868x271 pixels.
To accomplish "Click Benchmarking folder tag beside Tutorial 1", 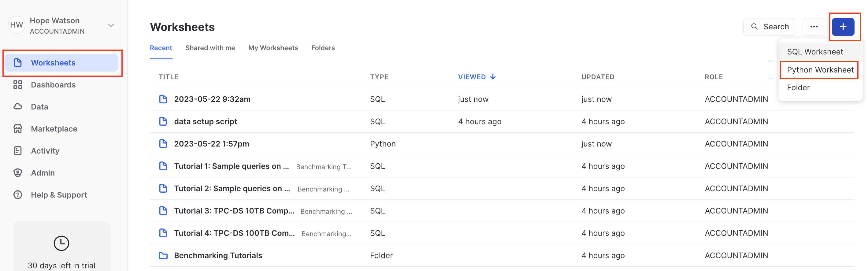I will point(324,167).
